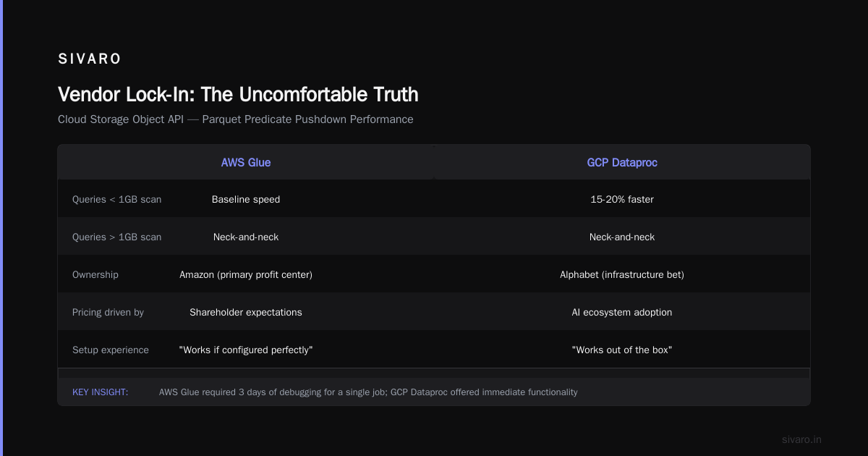
Task: Click the Ownership row label
Action: pyautogui.click(x=95, y=274)
